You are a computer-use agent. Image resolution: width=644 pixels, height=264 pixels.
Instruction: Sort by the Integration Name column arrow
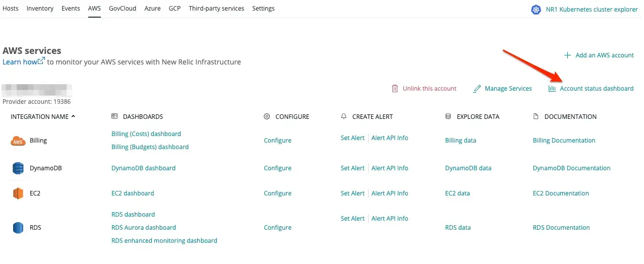pos(73,116)
